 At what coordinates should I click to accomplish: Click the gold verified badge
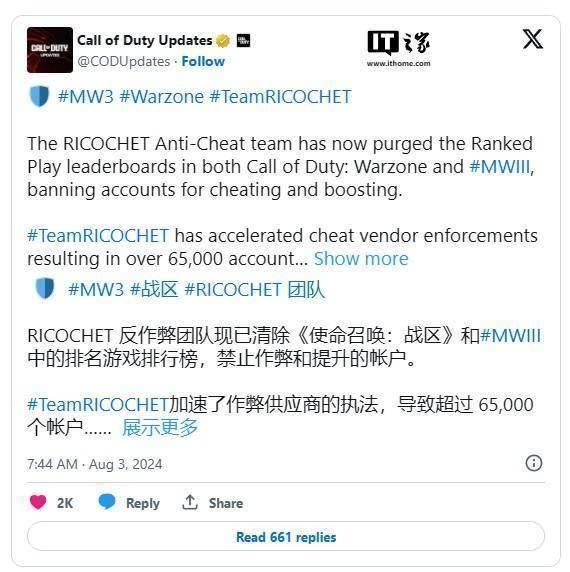click(223, 40)
